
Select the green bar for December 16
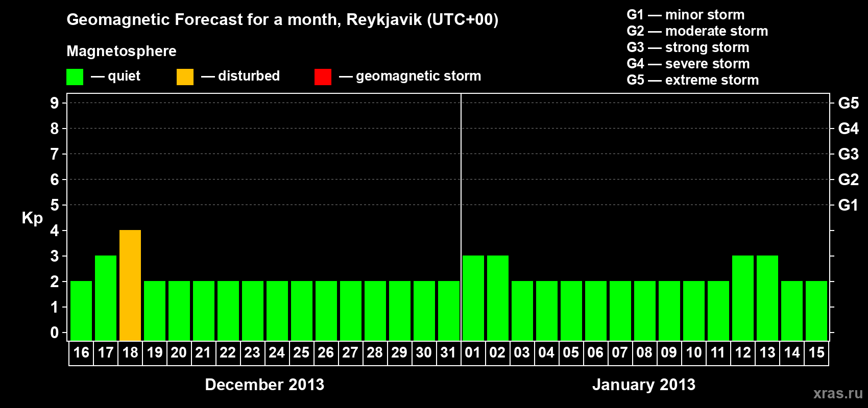pos(81,311)
